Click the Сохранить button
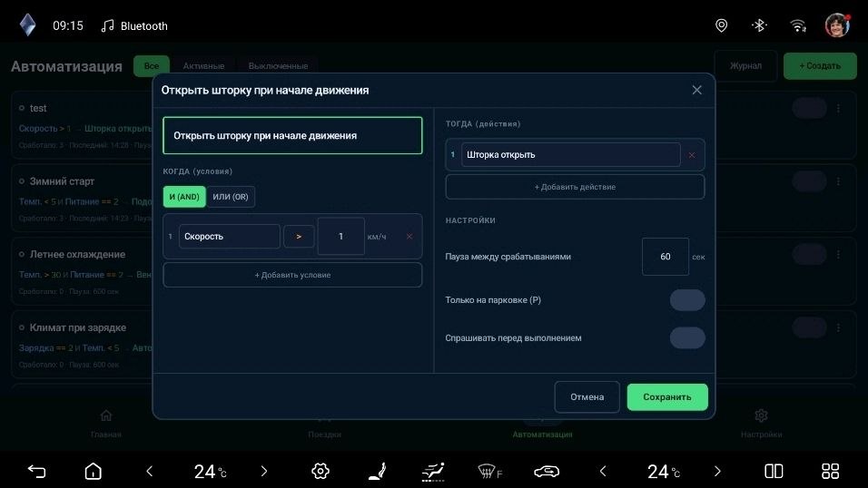The height and width of the screenshot is (488, 868). tap(667, 396)
